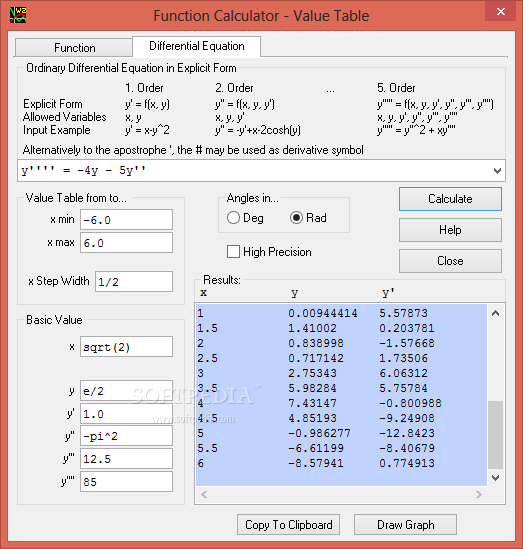Select the y value 2.75343

coord(312,373)
